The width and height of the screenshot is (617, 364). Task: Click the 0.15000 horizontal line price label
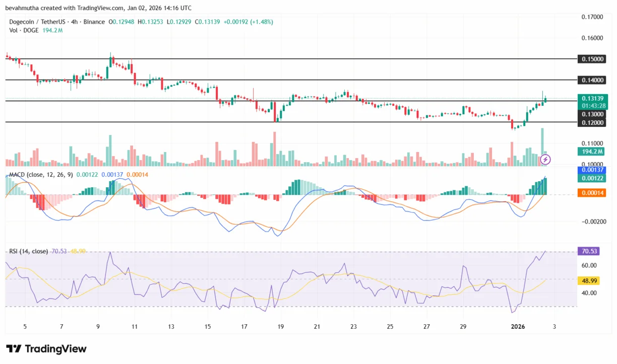tap(591, 59)
